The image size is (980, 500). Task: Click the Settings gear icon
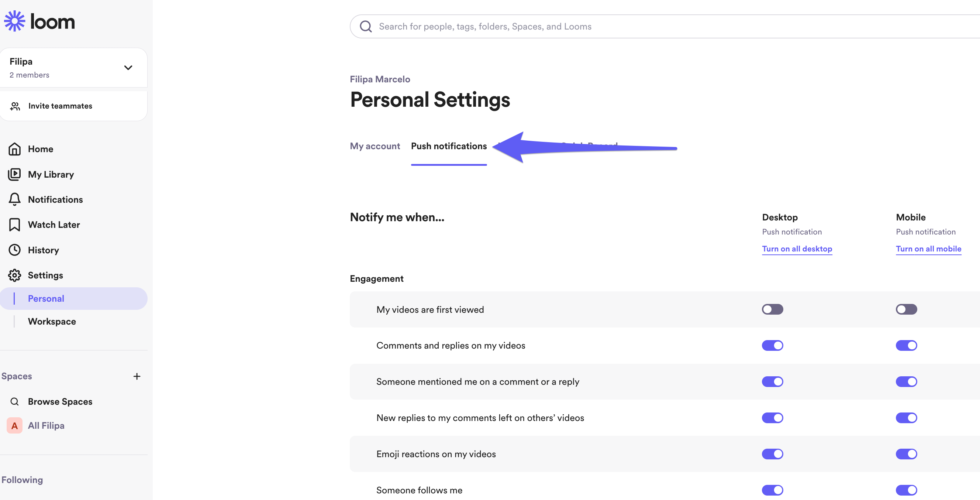(x=14, y=275)
